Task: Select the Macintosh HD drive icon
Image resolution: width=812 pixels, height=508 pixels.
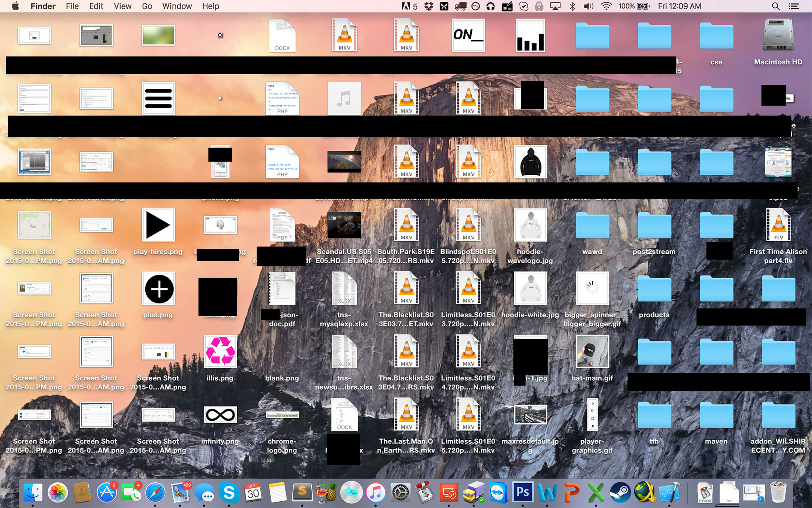Action: (x=778, y=35)
